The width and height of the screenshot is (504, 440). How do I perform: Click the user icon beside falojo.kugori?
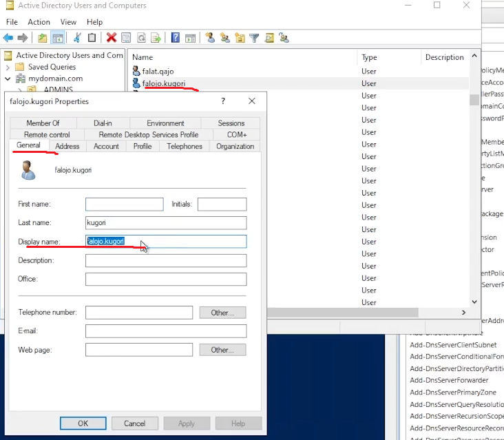[136, 83]
